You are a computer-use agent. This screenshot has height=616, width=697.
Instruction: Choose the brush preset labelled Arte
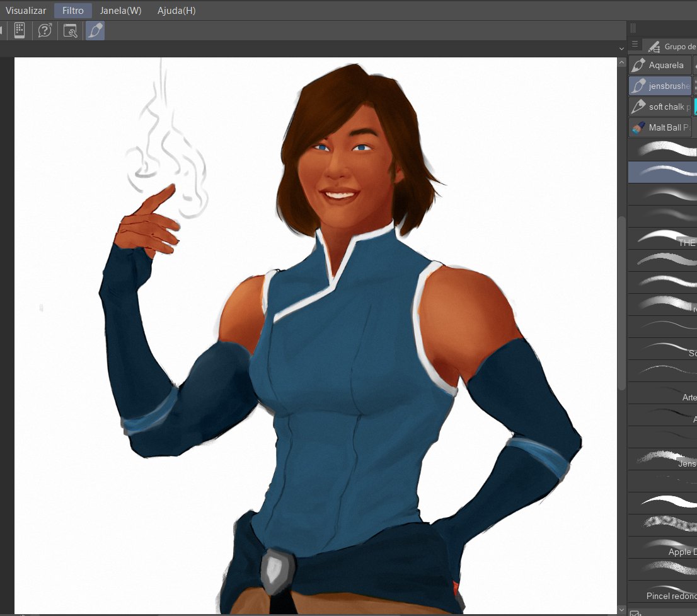point(662,393)
